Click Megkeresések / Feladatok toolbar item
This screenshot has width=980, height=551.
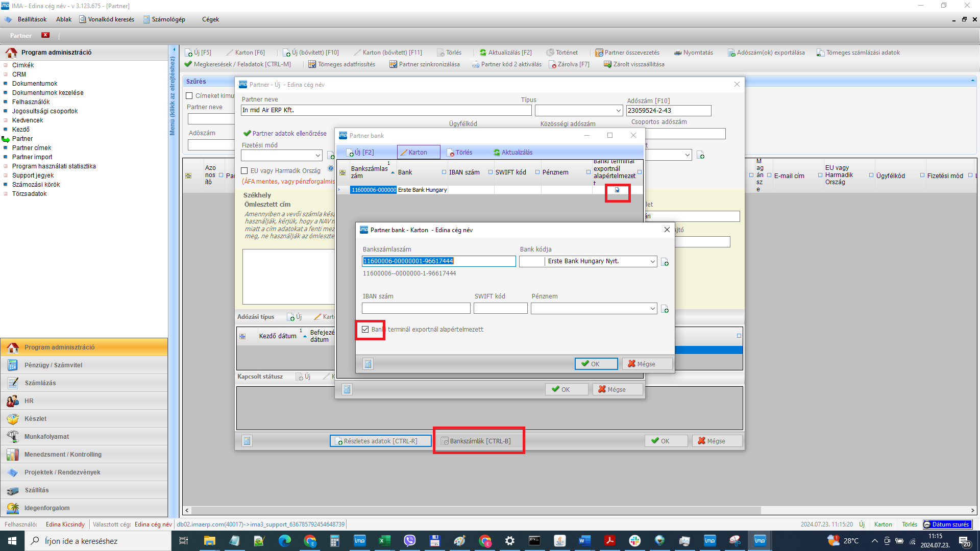point(237,64)
